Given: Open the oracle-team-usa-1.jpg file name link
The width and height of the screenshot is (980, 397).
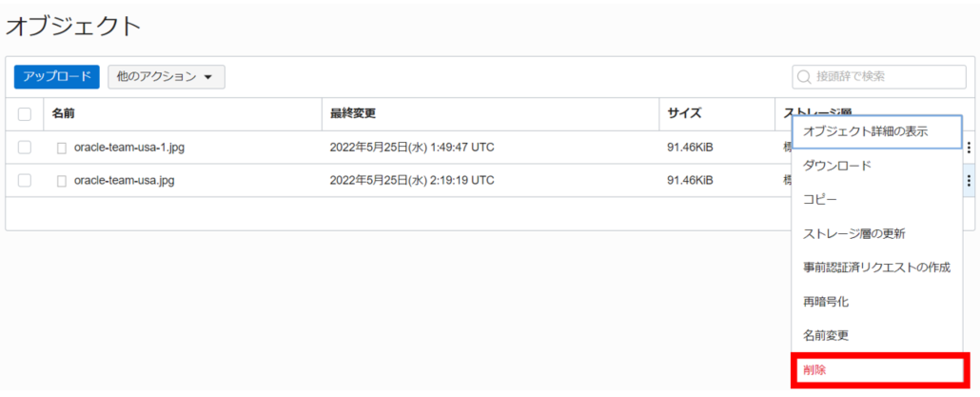Looking at the screenshot, I should pyautogui.click(x=130, y=148).
